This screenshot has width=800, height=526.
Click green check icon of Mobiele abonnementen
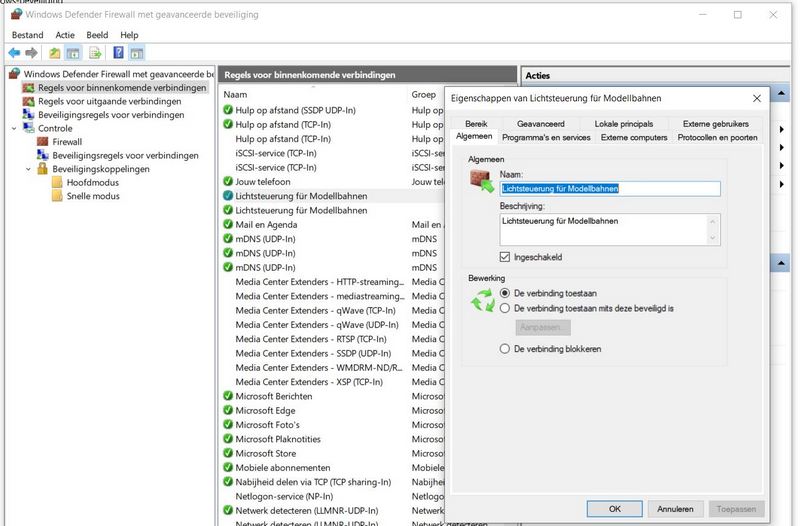[x=228, y=467]
